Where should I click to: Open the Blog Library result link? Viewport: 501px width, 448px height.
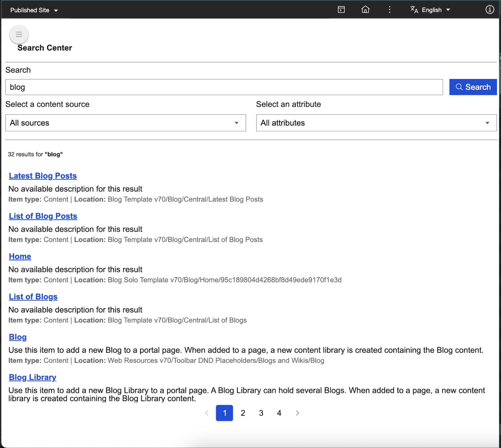tap(32, 377)
